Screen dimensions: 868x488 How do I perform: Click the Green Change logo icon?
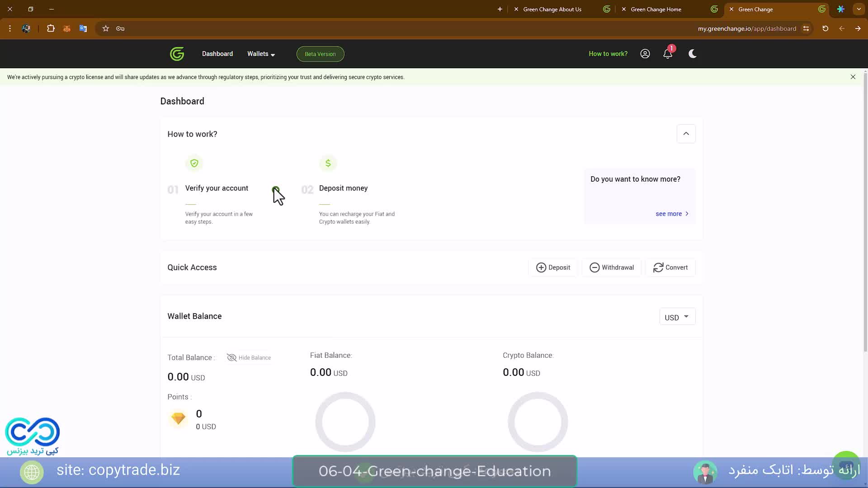click(177, 54)
